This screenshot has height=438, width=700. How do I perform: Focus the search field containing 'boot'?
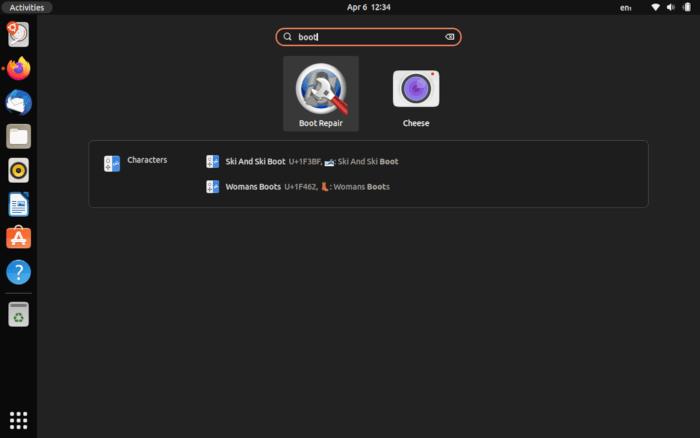[x=368, y=37]
